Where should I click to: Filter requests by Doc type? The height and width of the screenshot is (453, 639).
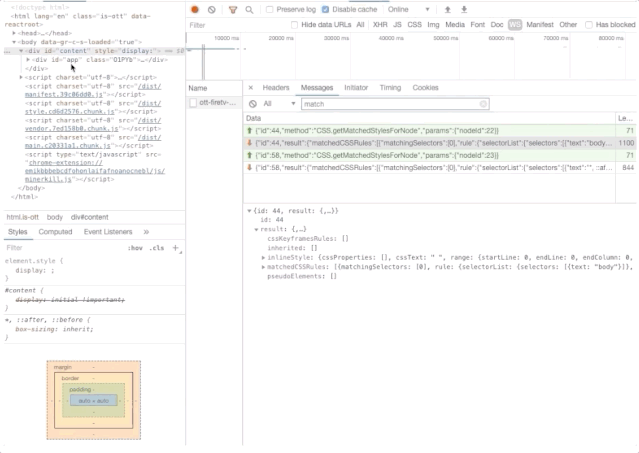(497, 25)
